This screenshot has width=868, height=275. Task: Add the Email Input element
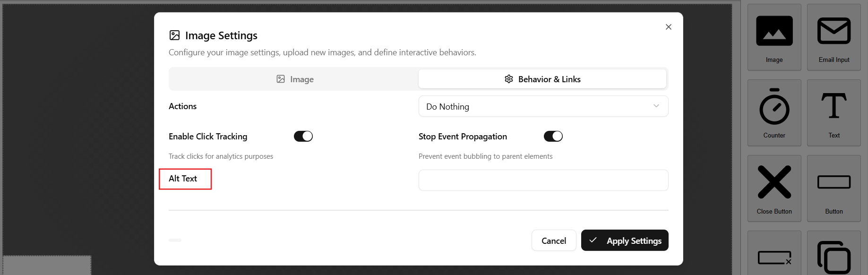tap(834, 32)
